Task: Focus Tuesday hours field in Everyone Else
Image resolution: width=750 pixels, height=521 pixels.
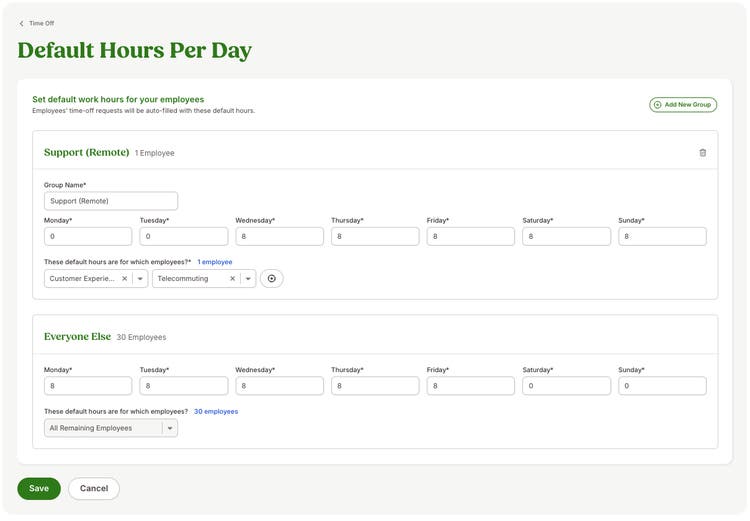Action: 184,386
